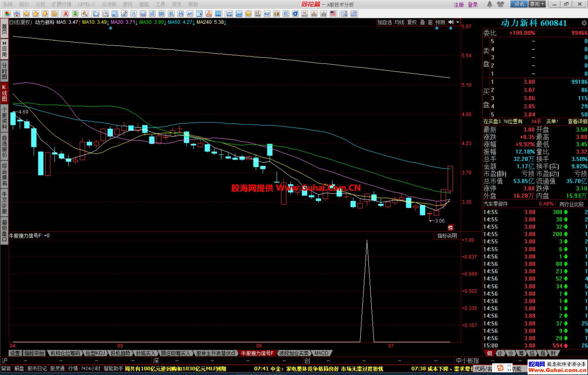Click the IPO toolbar icon
Image resolution: width=588 pixels, height=375 pixels.
tap(218, 14)
